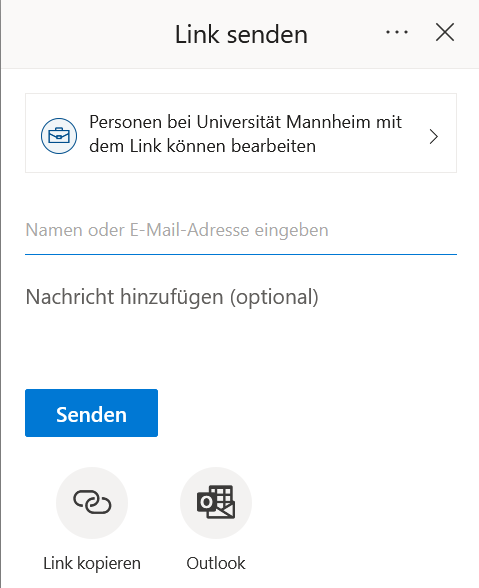The height and width of the screenshot is (588, 479).
Task: Focus the 'Namen oder E-Mail-Adresse eingeben' field
Action: 241,230
